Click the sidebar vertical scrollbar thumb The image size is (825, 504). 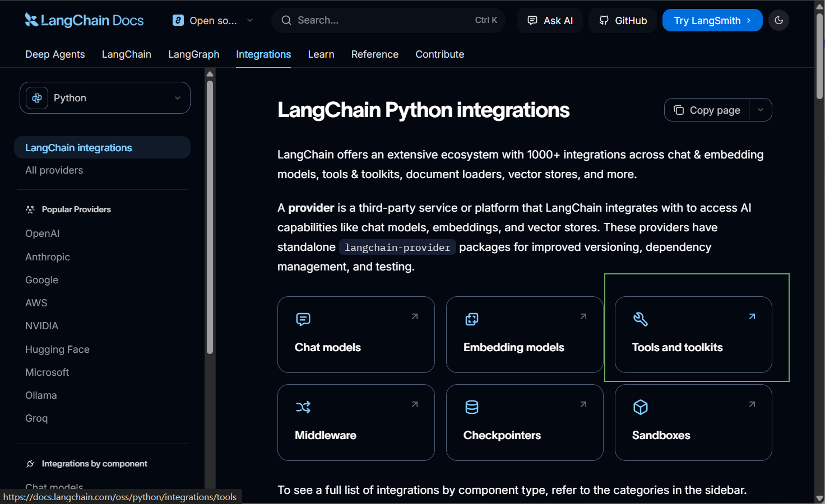click(210, 217)
